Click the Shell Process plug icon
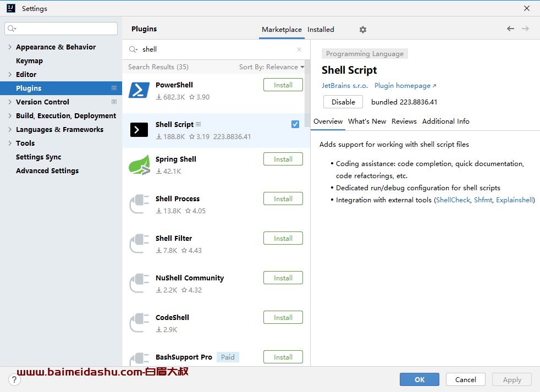 click(139, 204)
